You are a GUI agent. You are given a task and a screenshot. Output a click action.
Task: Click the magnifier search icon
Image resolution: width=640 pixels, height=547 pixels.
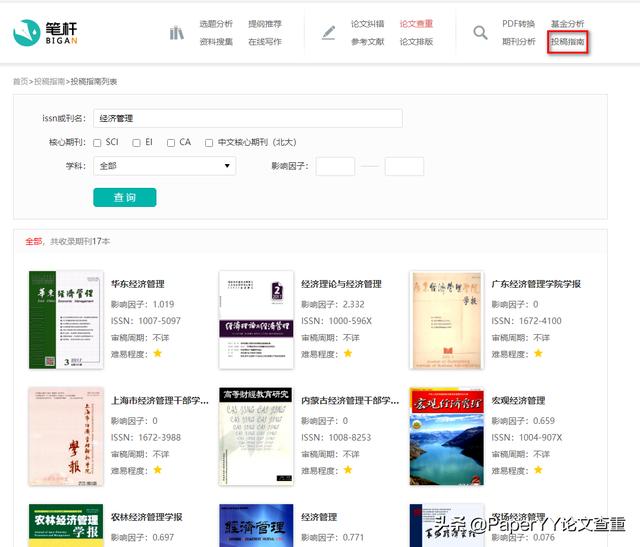(x=480, y=33)
